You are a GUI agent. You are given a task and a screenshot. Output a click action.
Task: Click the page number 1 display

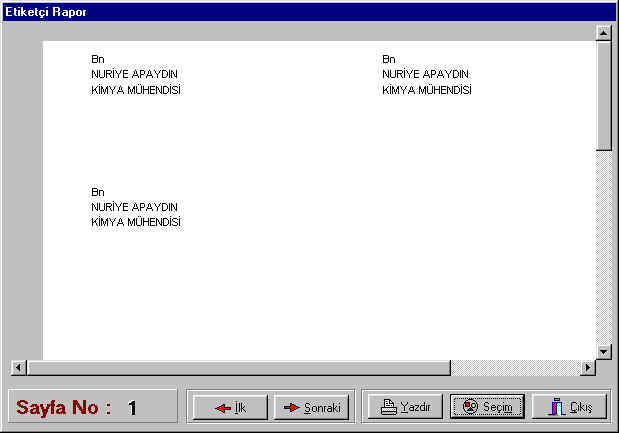click(132, 407)
